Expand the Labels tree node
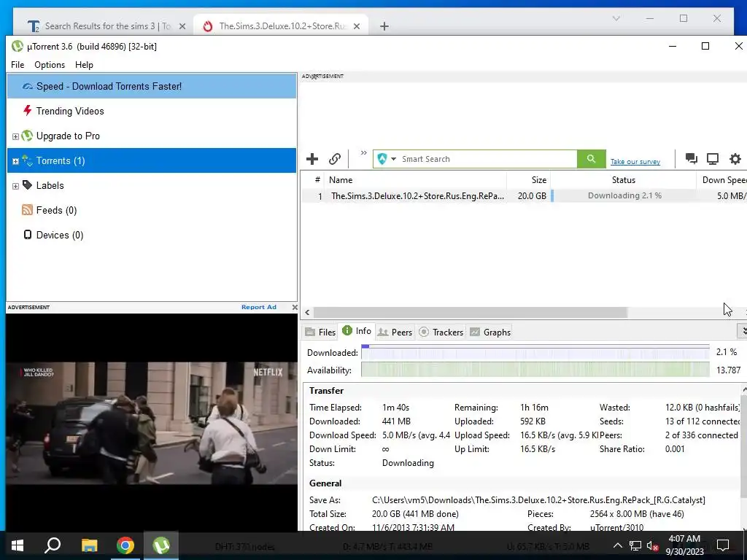747x560 pixels. pyautogui.click(x=15, y=186)
